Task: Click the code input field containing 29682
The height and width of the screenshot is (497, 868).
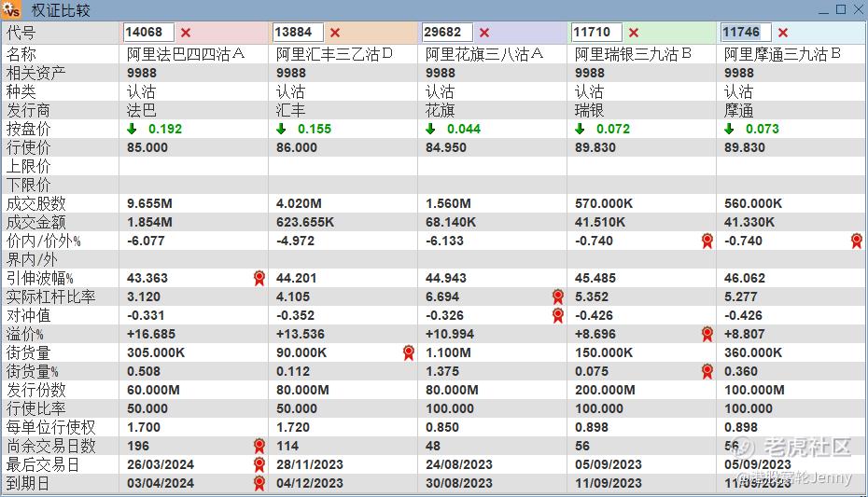Action: coord(447,32)
